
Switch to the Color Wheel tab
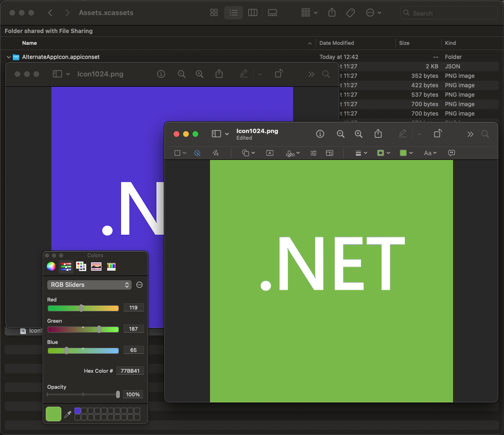point(51,267)
